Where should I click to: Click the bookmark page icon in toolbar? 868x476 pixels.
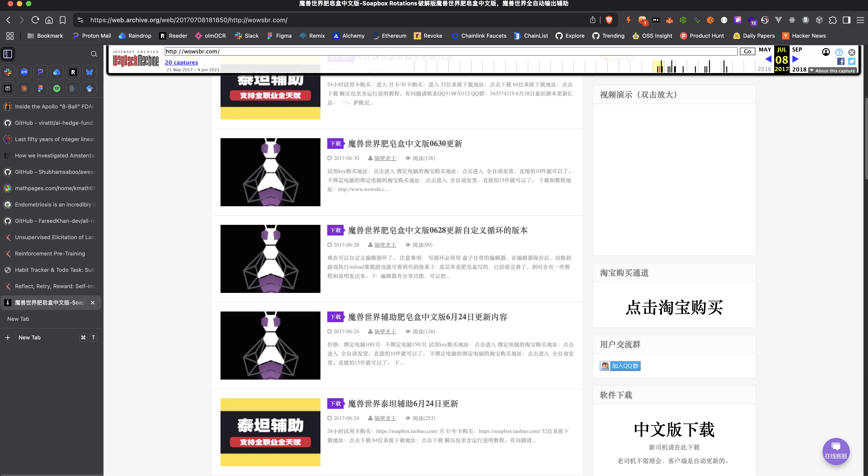point(63,20)
